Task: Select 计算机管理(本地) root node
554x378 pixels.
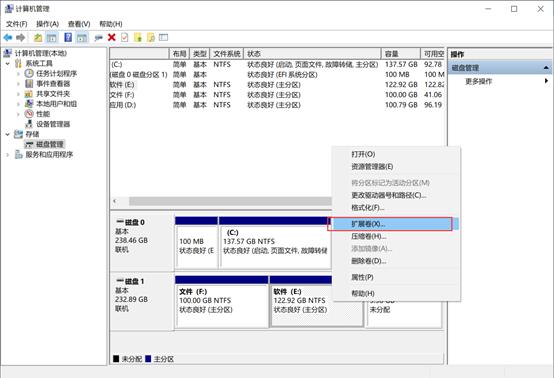Action: pos(41,53)
